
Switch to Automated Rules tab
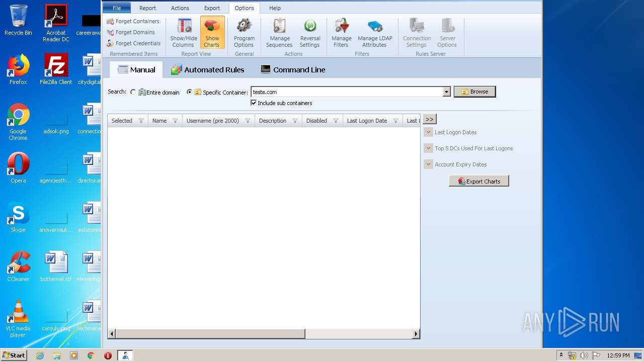click(207, 70)
